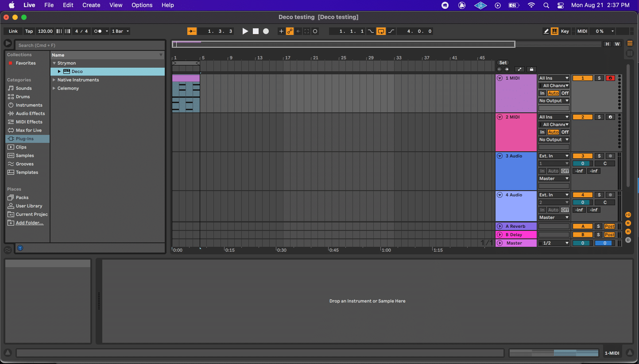Open the All Ins input dropdown on 1 MIDI

click(x=554, y=78)
